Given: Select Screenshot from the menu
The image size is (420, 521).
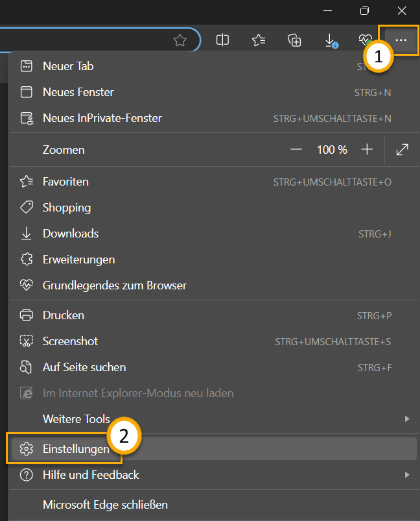Looking at the screenshot, I should coord(70,341).
